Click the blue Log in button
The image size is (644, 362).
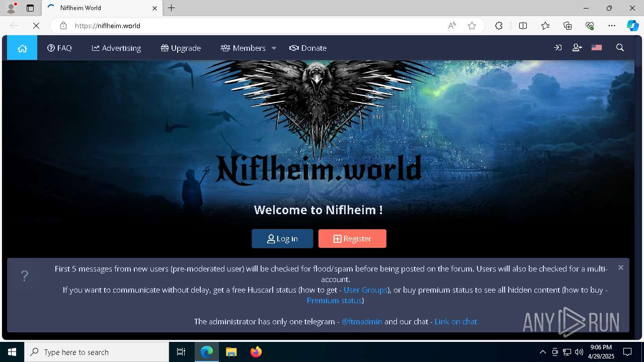point(282,239)
